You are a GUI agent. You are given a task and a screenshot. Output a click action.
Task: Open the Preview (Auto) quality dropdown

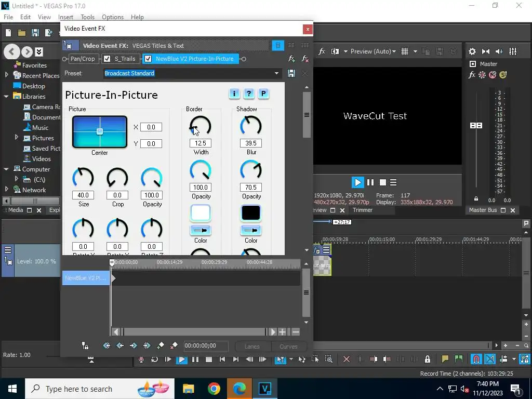point(373,51)
